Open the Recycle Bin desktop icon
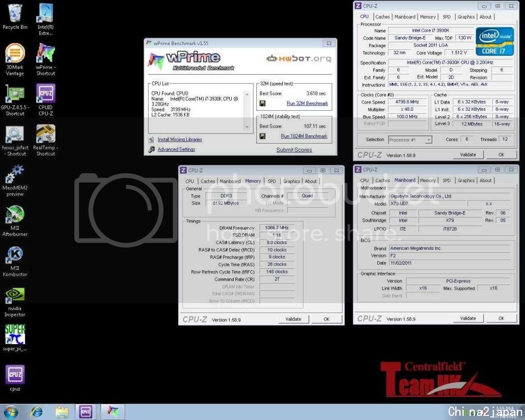 coord(15,17)
